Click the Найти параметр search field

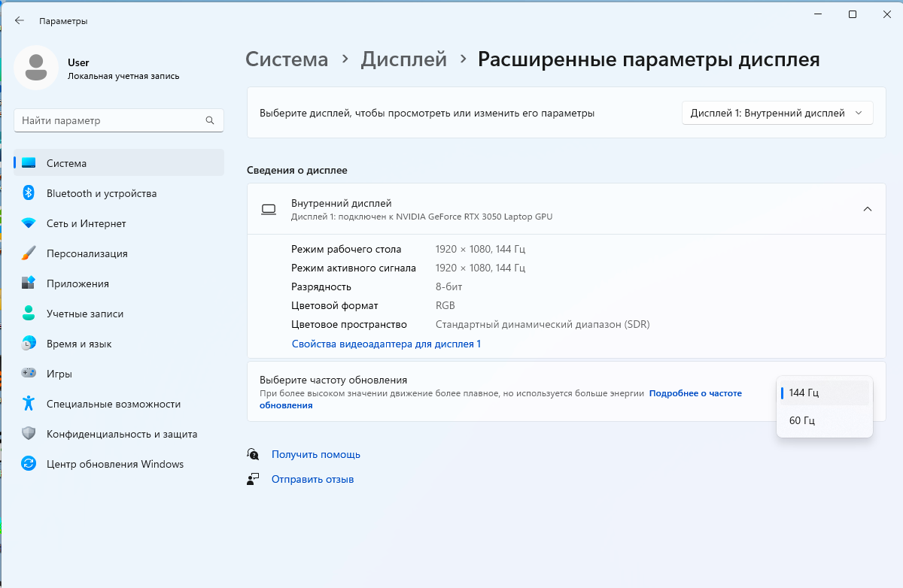pos(111,120)
